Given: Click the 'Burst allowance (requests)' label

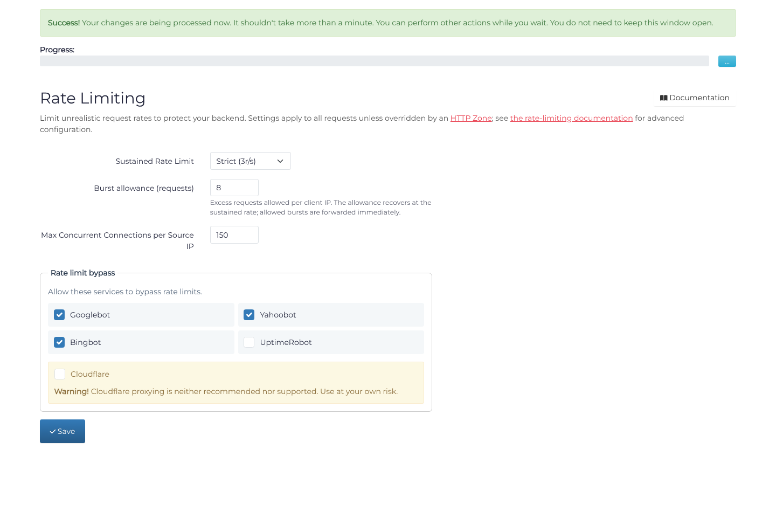Looking at the screenshot, I should point(144,188).
